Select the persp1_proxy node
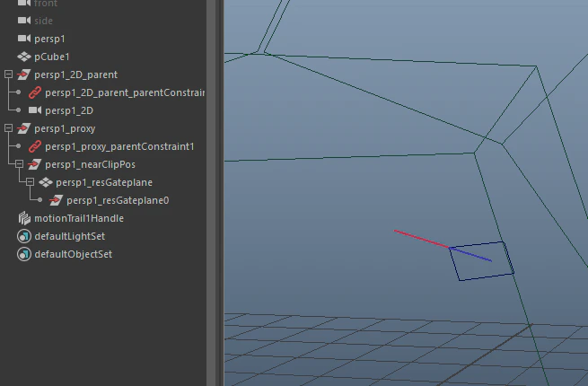 (x=65, y=128)
